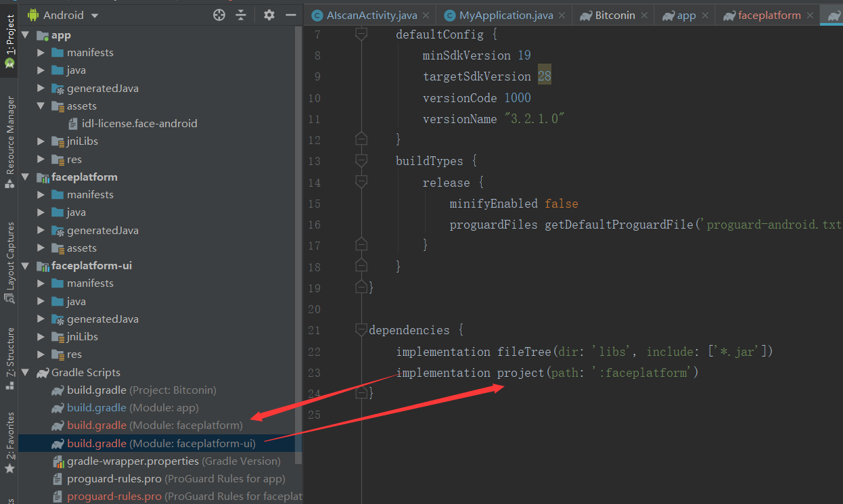Close the app tab
The image size is (843, 504).
pyautogui.click(x=705, y=16)
